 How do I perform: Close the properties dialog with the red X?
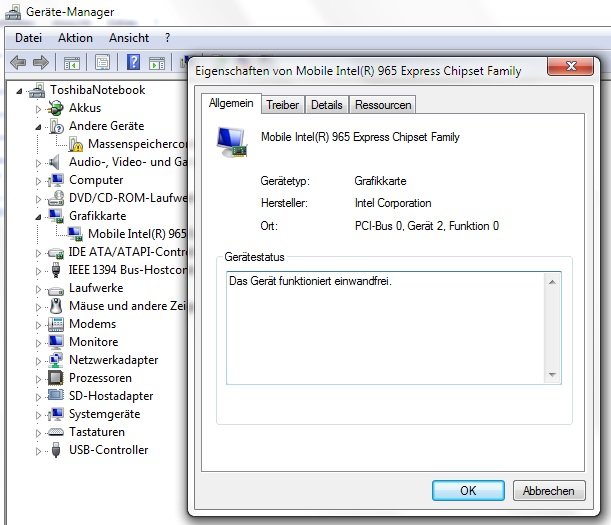(571, 66)
